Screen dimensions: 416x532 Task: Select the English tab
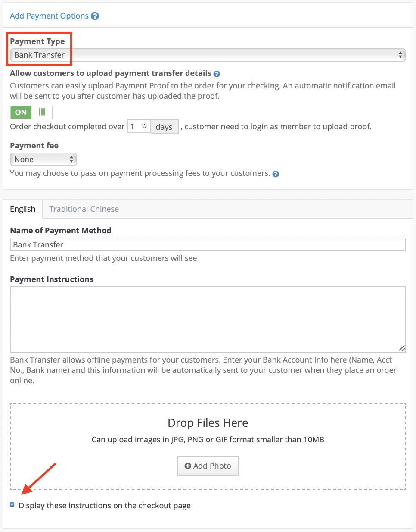(23, 209)
